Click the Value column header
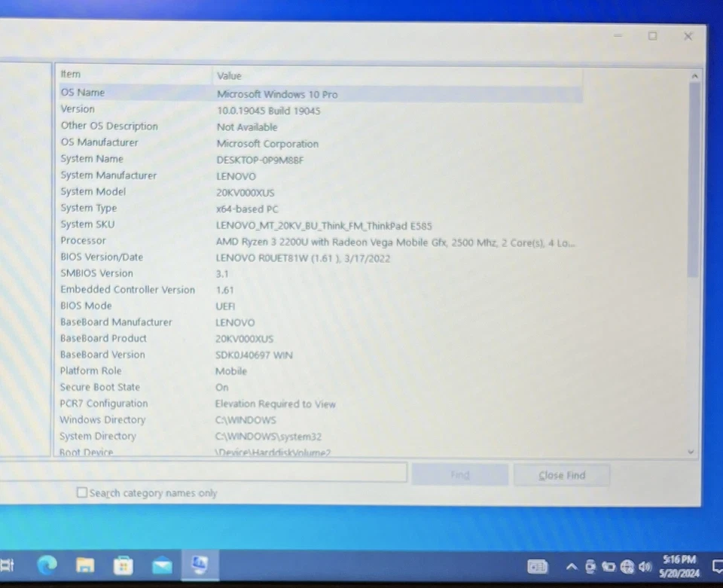 pyautogui.click(x=398, y=76)
